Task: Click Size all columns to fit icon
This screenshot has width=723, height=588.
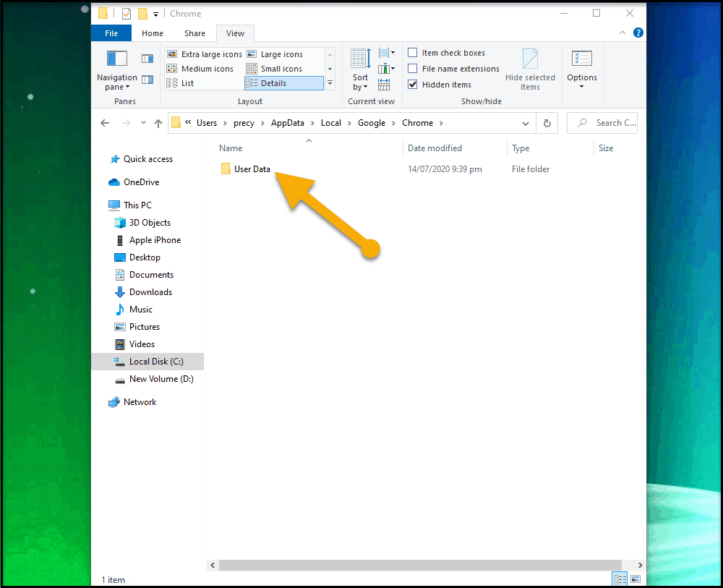Action: pyautogui.click(x=384, y=85)
